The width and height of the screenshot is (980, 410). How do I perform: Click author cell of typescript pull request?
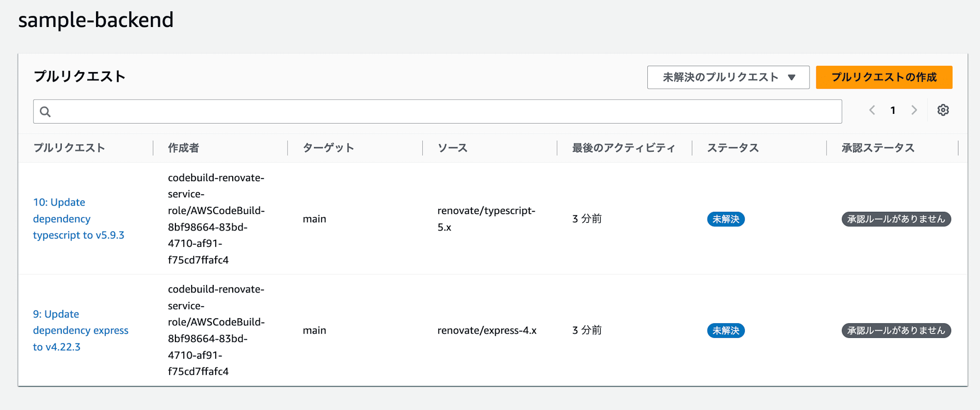[x=216, y=219]
